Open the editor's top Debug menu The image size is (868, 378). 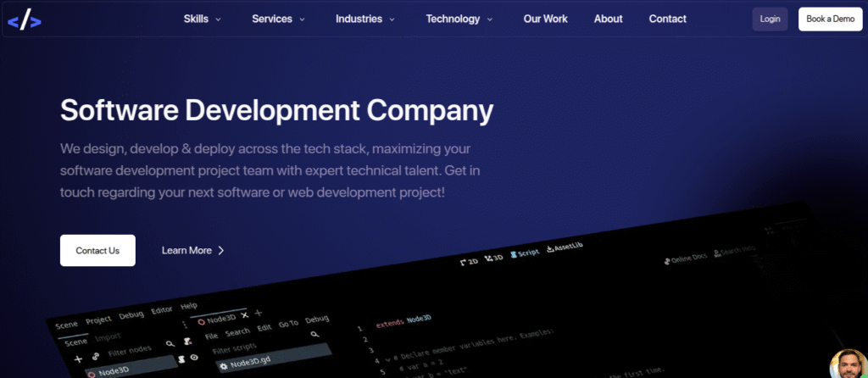[131, 314]
